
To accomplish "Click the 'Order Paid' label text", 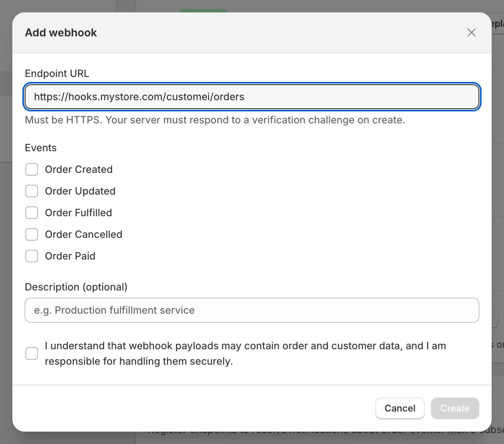I will pos(70,256).
